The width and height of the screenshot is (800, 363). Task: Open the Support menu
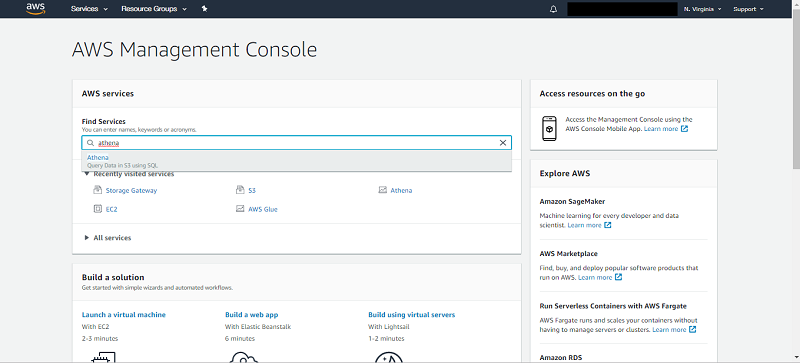click(x=748, y=9)
